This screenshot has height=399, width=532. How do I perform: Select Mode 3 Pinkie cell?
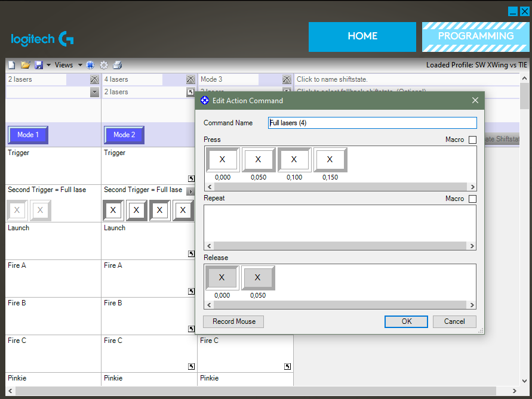coord(245,379)
